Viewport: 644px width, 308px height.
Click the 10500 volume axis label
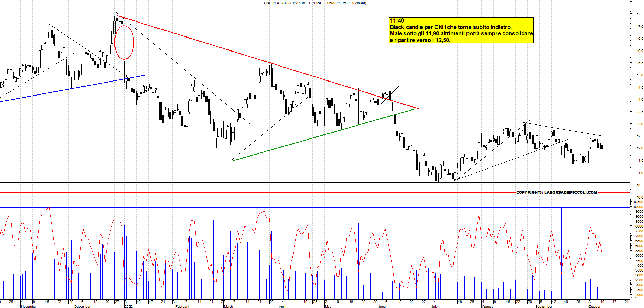point(639,202)
